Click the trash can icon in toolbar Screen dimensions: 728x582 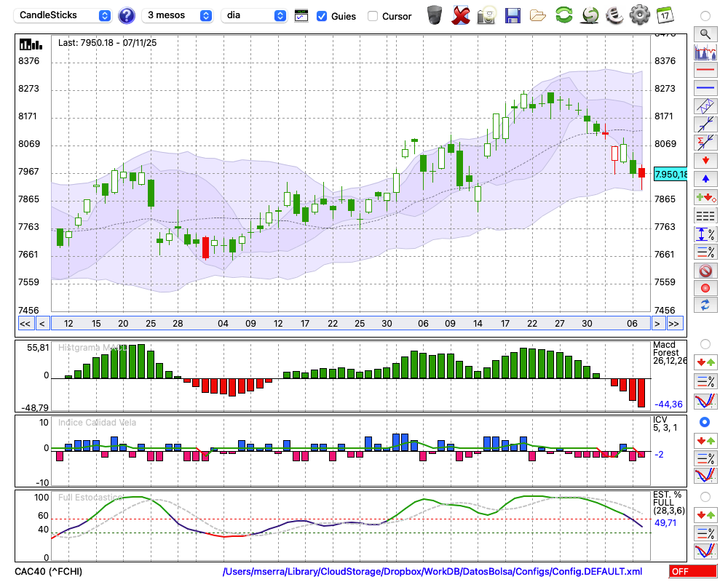pyautogui.click(x=435, y=15)
